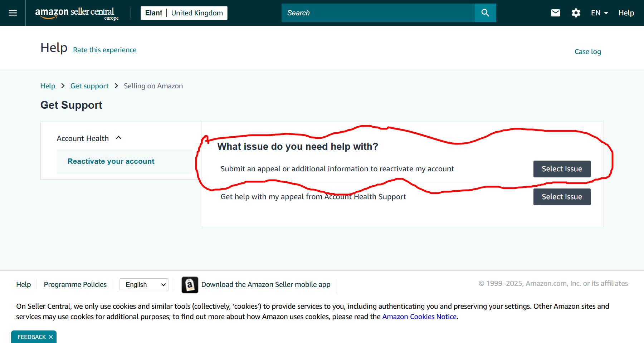Click 'Selling on Amazon' breadcrumb text

[x=153, y=86]
